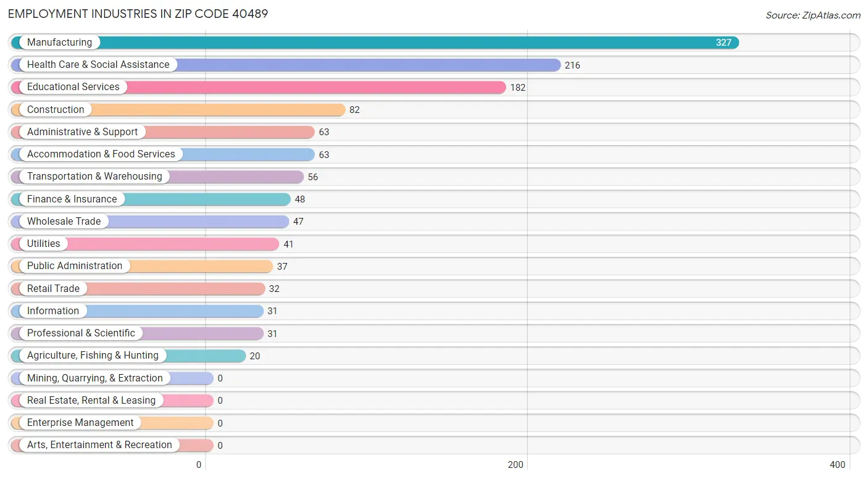Select the Retail Trade label
The height and width of the screenshot is (479, 868).
(x=53, y=289)
